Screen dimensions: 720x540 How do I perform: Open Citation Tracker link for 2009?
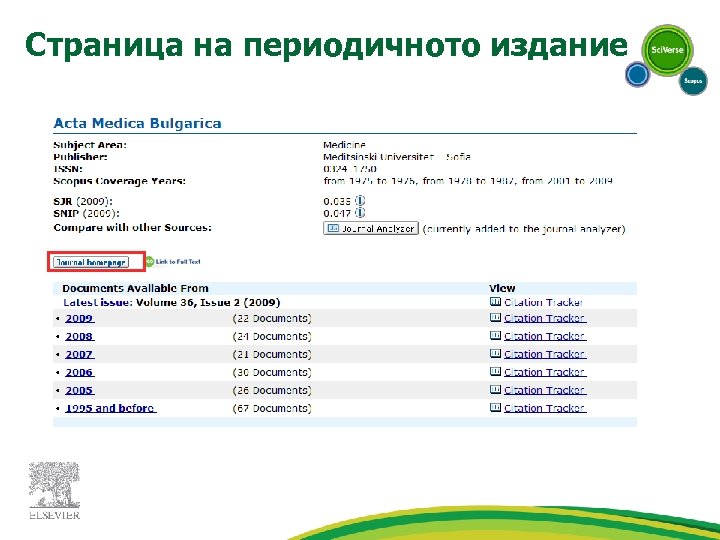tap(545, 318)
